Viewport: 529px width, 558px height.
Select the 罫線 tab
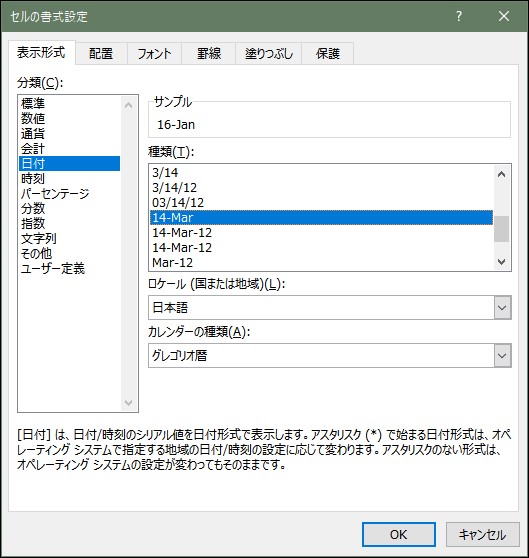tap(208, 53)
